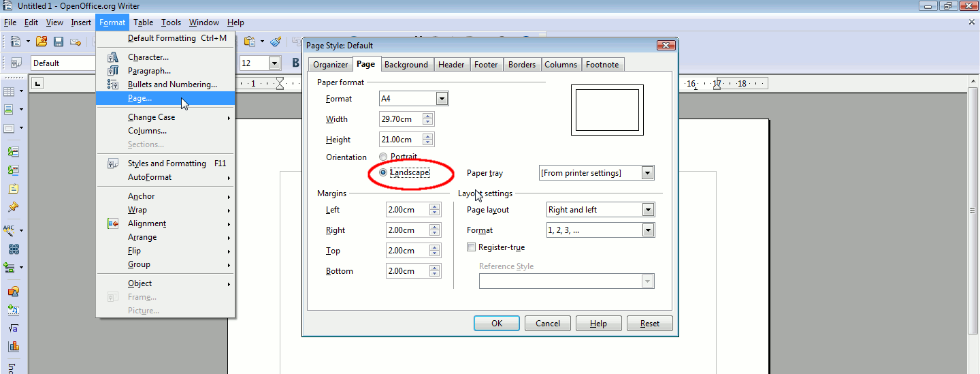This screenshot has width=980, height=374.
Task: Click the Bookmark pushpin icon
Action: (13, 207)
